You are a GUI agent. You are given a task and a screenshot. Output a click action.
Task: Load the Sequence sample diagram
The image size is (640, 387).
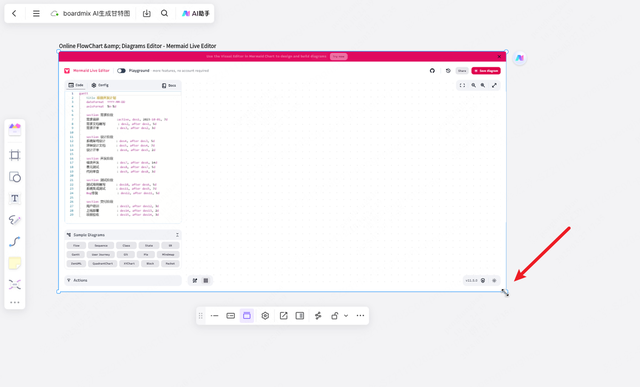click(x=101, y=245)
